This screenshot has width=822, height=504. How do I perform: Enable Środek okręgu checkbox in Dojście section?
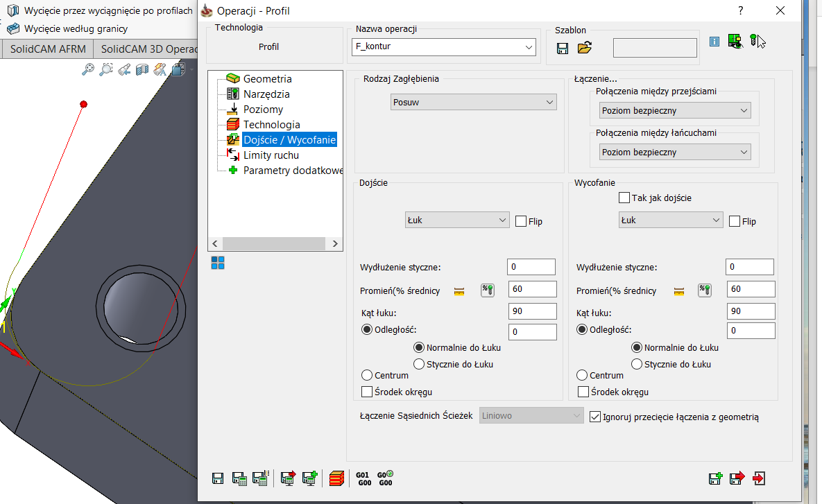(367, 392)
